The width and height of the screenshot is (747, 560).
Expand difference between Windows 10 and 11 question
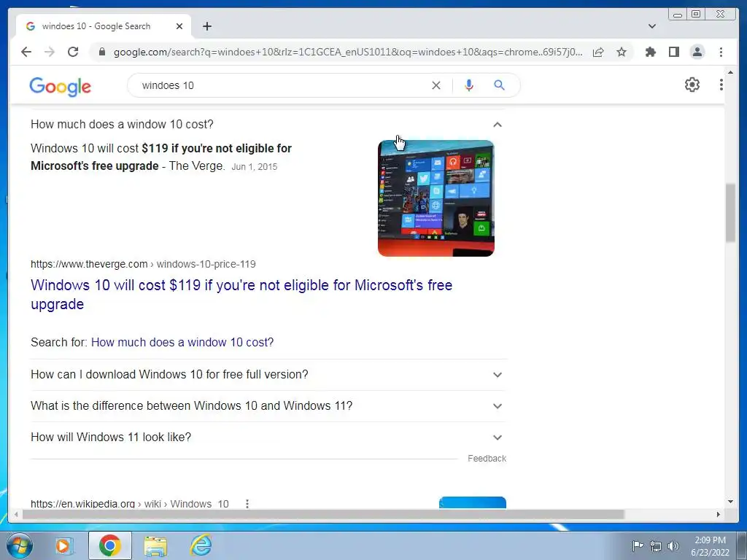click(x=268, y=406)
